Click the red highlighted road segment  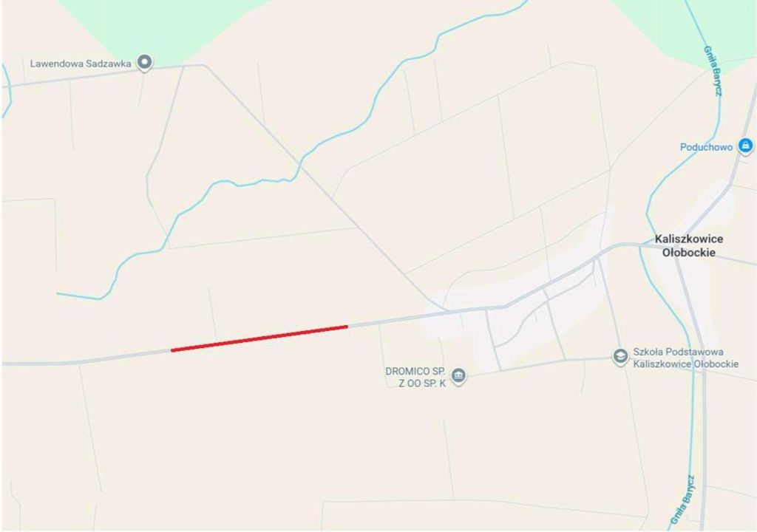coord(259,338)
